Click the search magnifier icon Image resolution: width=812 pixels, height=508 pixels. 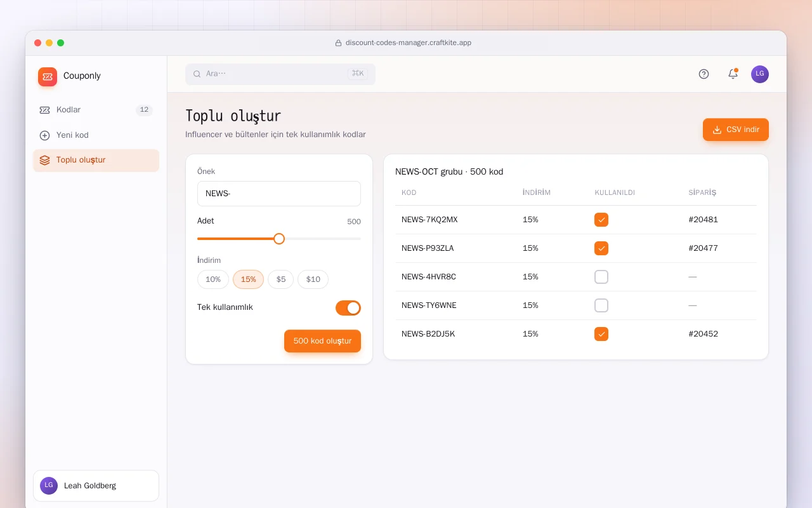click(197, 74)
